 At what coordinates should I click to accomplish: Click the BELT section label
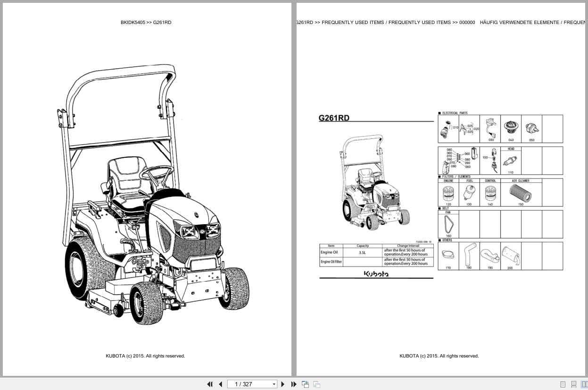445,208
